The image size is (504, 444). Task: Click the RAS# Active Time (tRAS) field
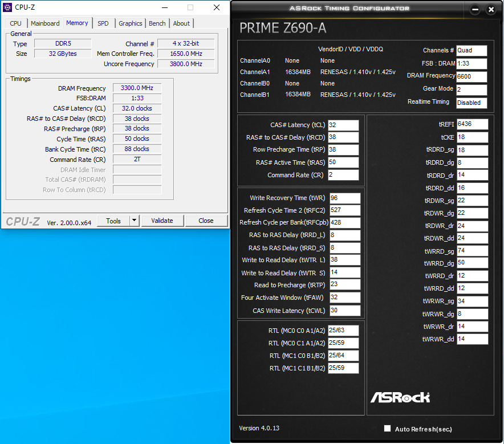tap(343, 162)
